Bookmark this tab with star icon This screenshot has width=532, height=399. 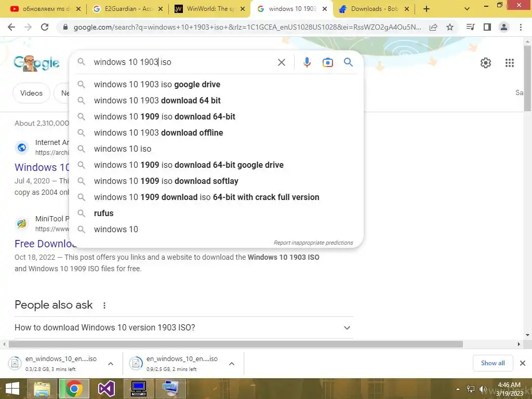(450, 27)
